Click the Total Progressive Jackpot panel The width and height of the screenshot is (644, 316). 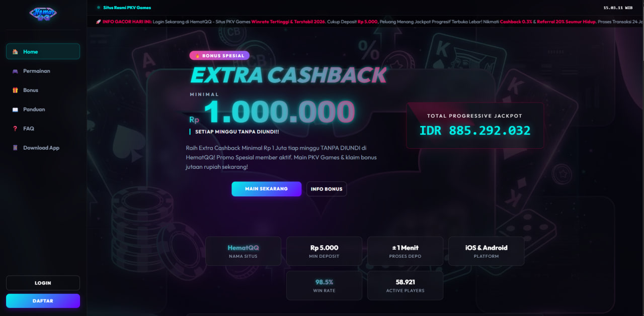pos(475,125)
